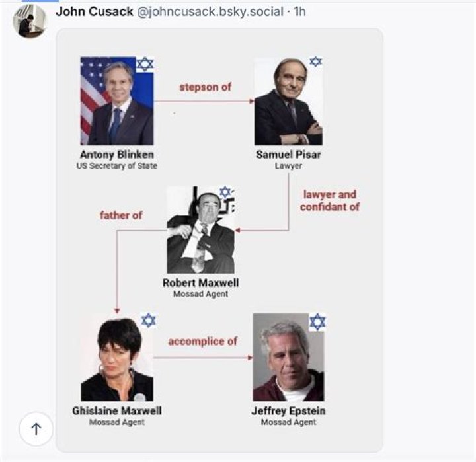This screenshot has width=476, height=462.
Task: Click the star icon on Robert Maxwell photo
Action: click(225, 192)
